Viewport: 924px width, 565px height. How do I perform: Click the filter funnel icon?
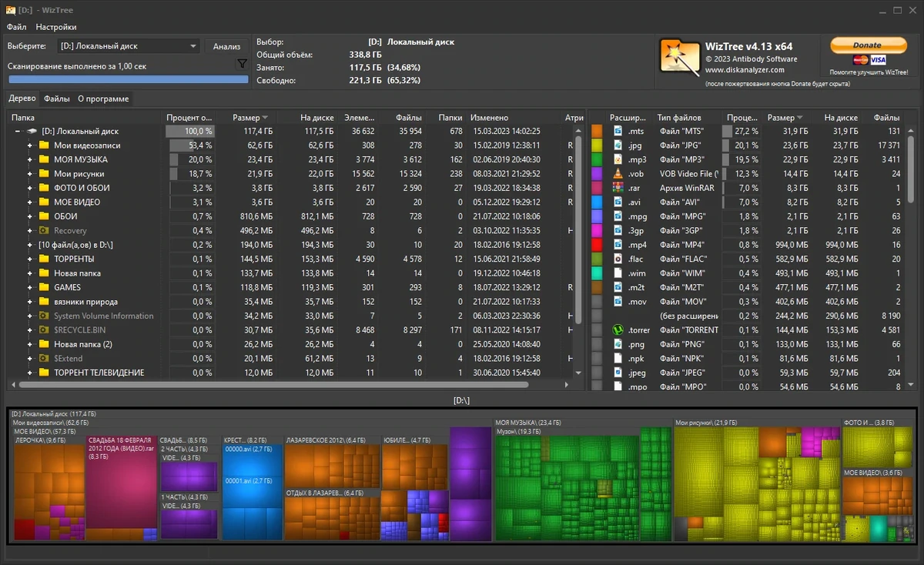[x=242, y=65]
